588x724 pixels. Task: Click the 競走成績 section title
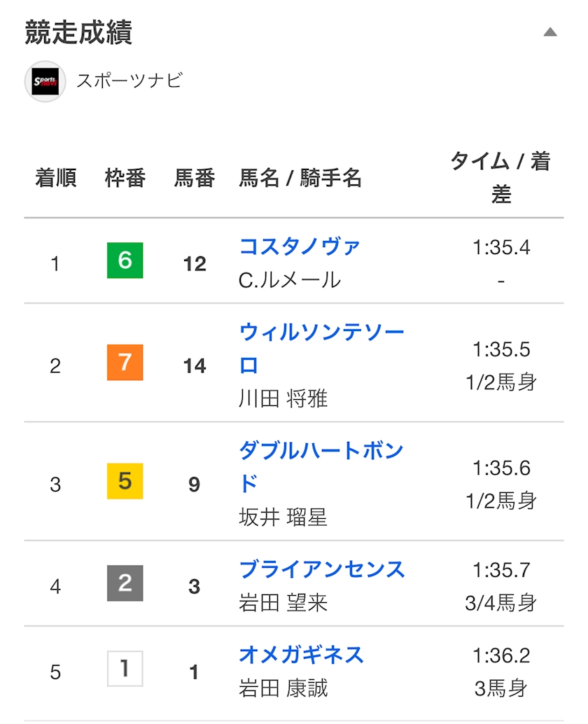coord(78,33)
